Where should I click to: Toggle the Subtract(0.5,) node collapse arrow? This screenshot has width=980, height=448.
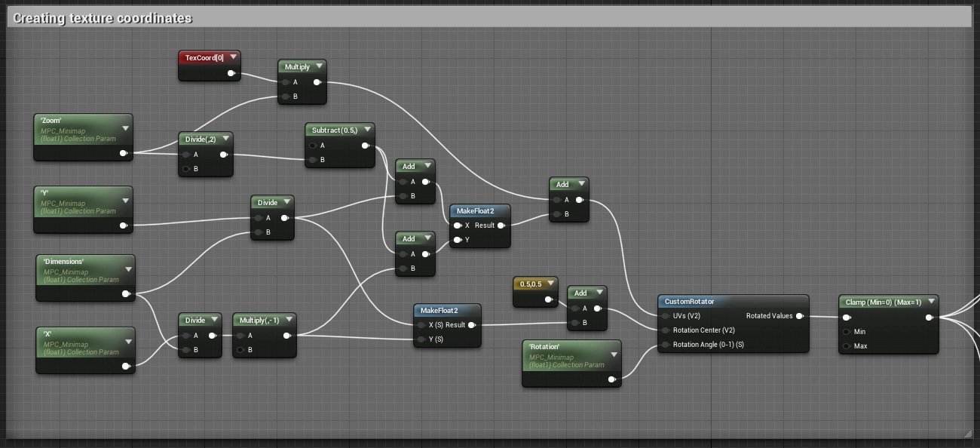366,130
